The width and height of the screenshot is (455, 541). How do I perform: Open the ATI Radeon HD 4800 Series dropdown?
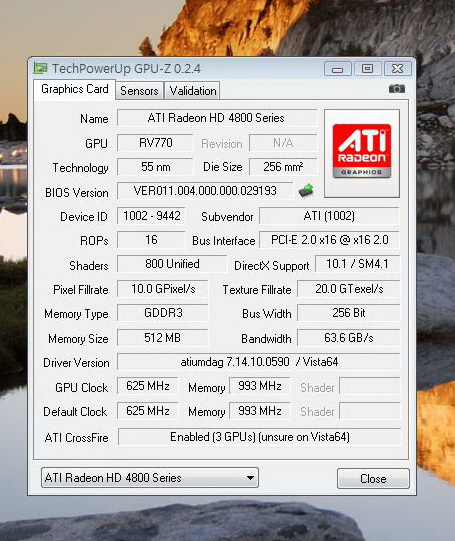(x=149, y=478)
